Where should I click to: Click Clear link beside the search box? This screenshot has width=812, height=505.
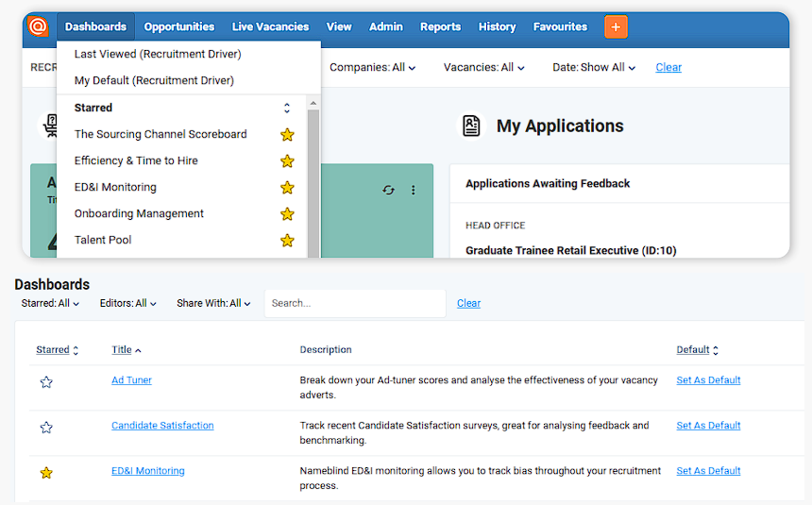(468, 303)
